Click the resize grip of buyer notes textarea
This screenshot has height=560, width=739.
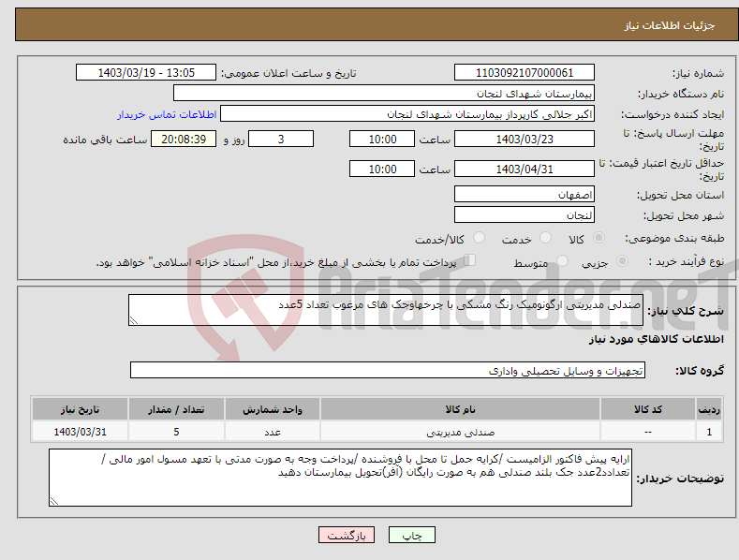54,501
